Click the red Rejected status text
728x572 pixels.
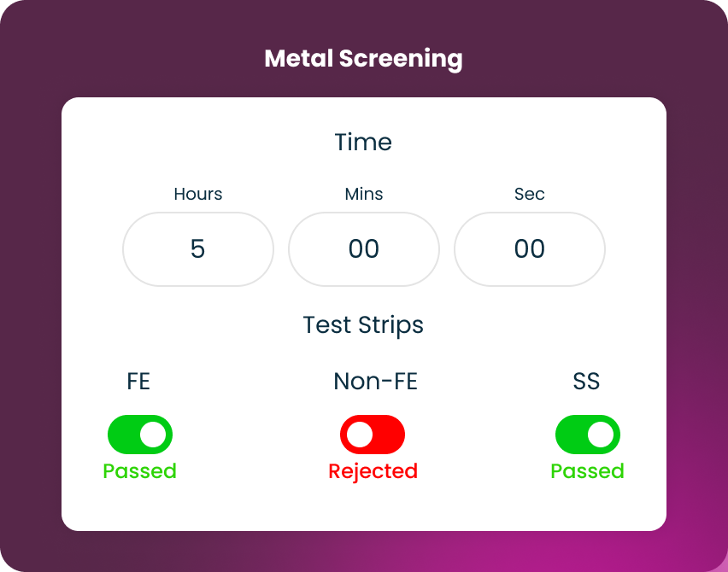[x=373, y=471]
